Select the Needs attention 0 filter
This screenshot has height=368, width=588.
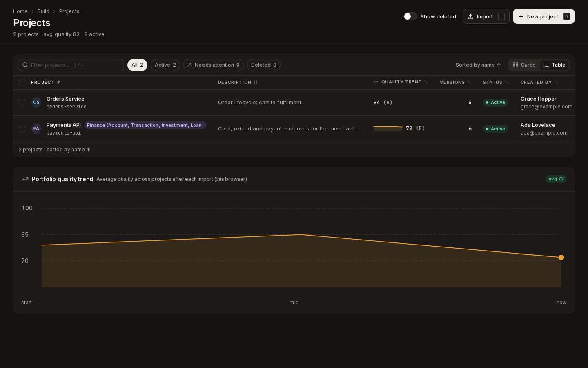(x=214, y=65)
